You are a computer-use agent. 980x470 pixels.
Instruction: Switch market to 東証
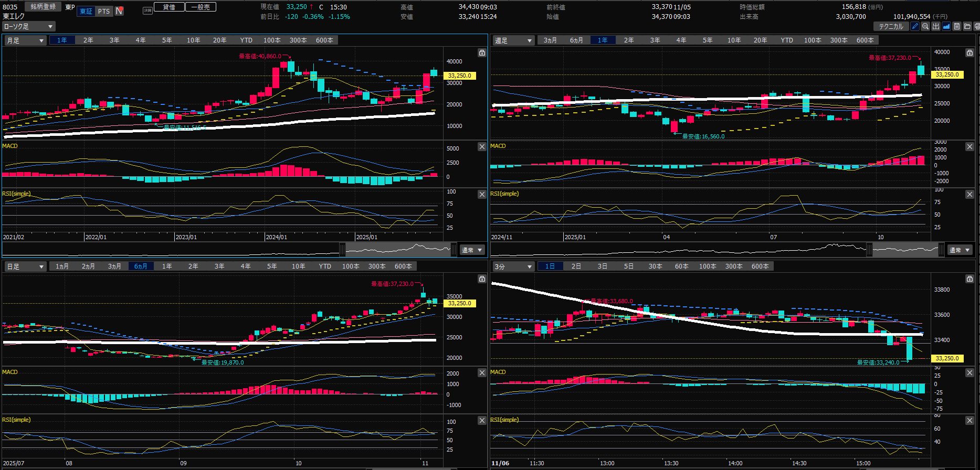tap(86, 11)
